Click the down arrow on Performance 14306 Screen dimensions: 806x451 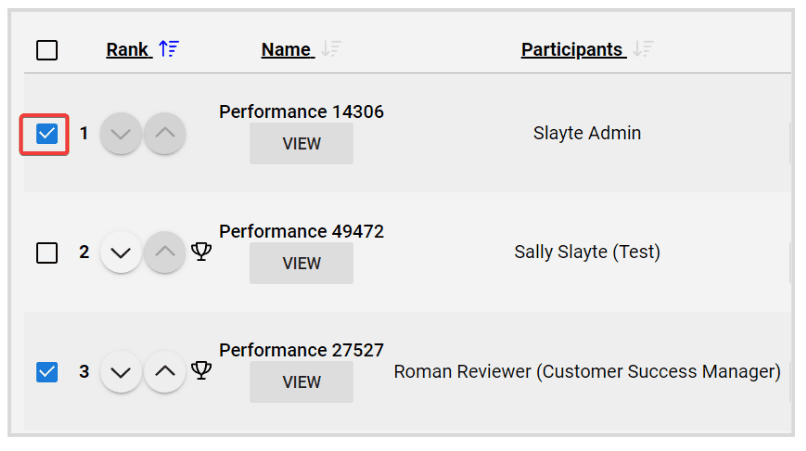point(121,134)
